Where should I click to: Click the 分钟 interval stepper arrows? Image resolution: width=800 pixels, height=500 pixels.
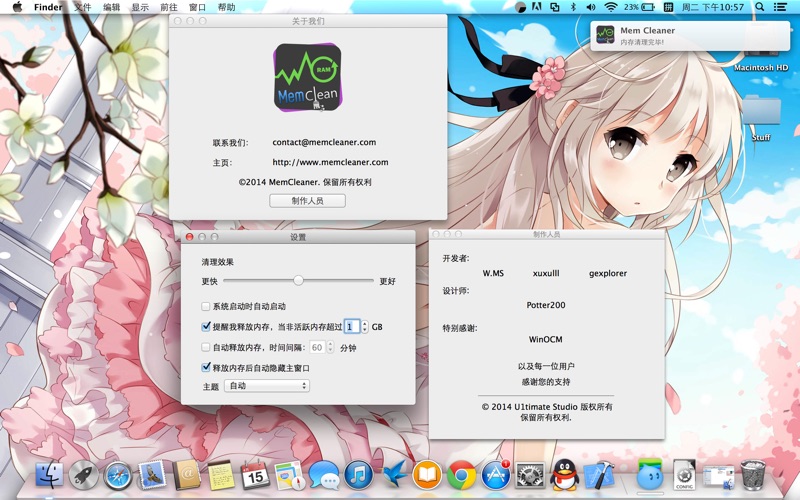pyautogui.click(x=330, y=347)
